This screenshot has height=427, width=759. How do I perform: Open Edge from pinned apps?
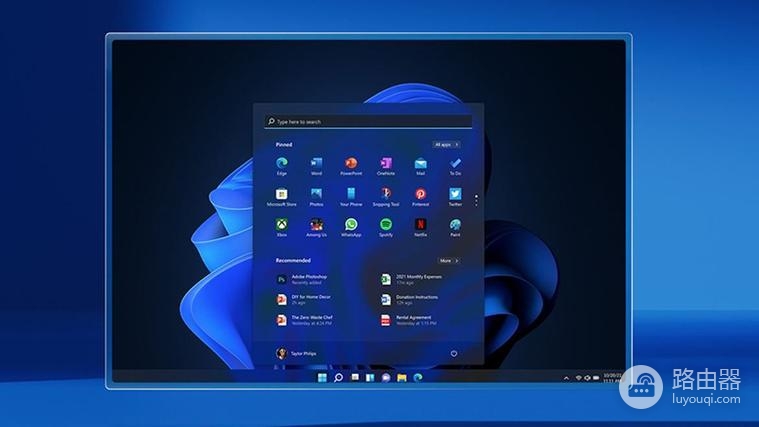282,164
